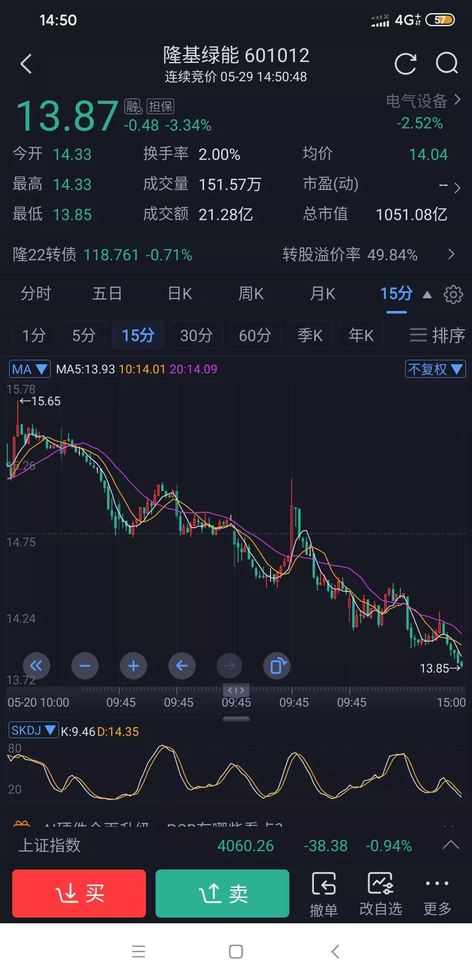Select the 60分 period option
Image resolution: width=472 pixels, height=980 pixels.
[255, 335]
